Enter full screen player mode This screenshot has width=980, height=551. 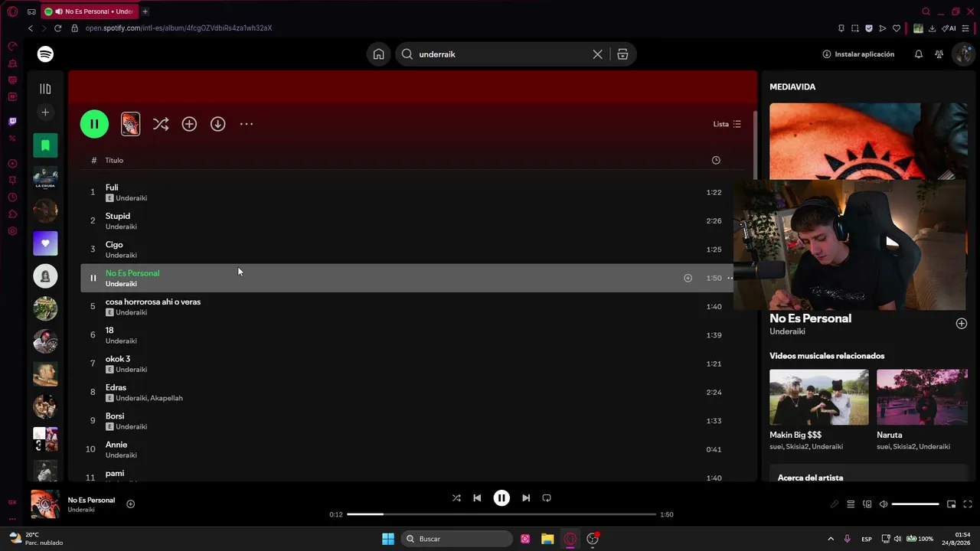(x=968, y=504)
